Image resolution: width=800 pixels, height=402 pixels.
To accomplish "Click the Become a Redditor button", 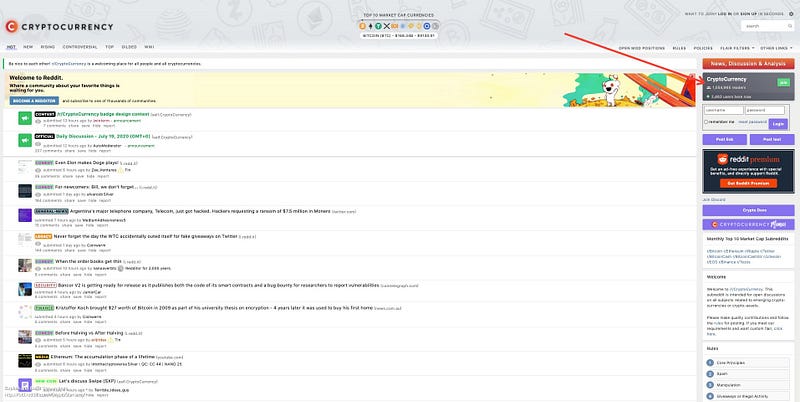I will (34, 101).
